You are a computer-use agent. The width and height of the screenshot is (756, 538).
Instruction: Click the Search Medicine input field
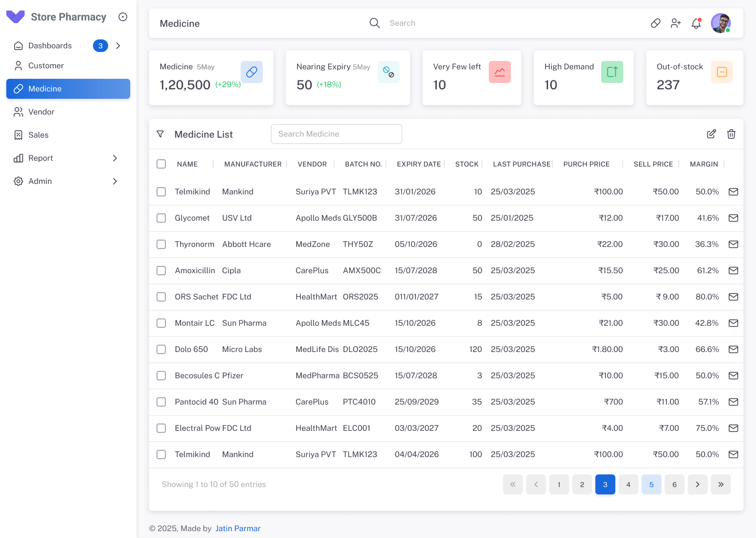[x=337, y=134]
